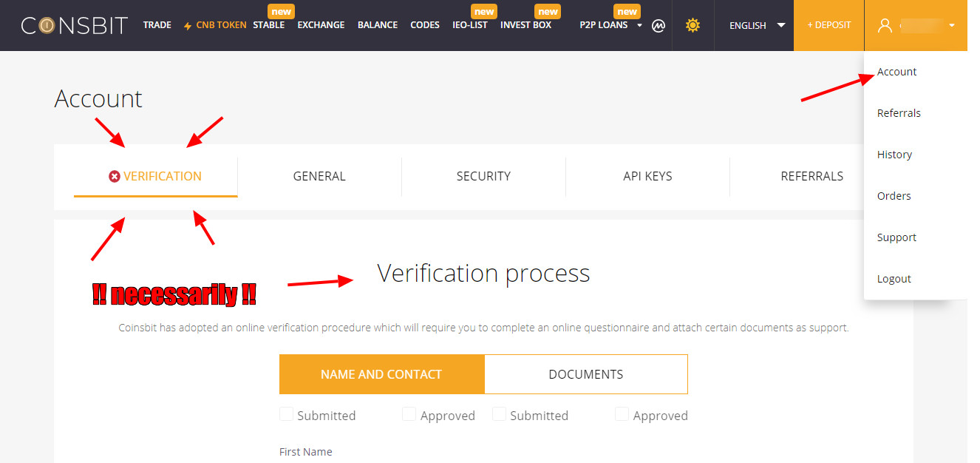Select Logout from the account menu
Viewport: 980px width, 463px height.
[894, 279]
